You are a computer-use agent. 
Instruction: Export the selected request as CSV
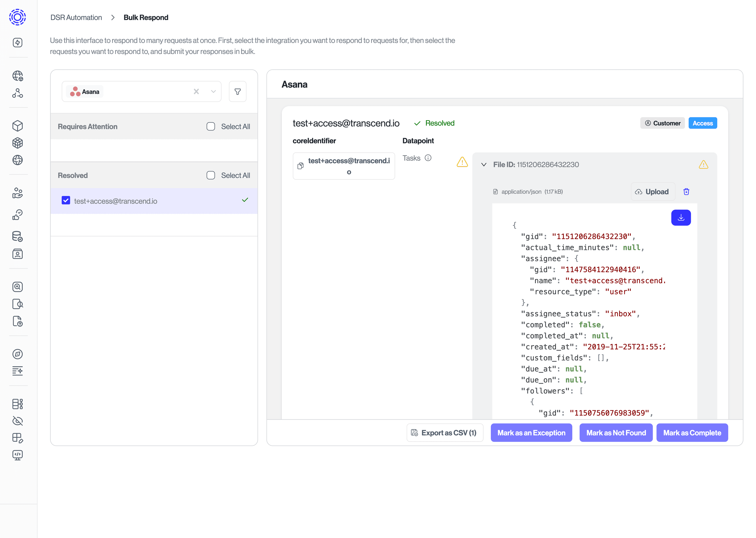click(445, 433)
